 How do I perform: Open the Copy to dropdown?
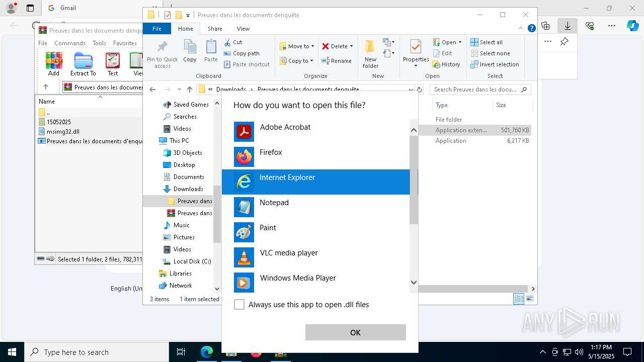[x=296, y=61]
